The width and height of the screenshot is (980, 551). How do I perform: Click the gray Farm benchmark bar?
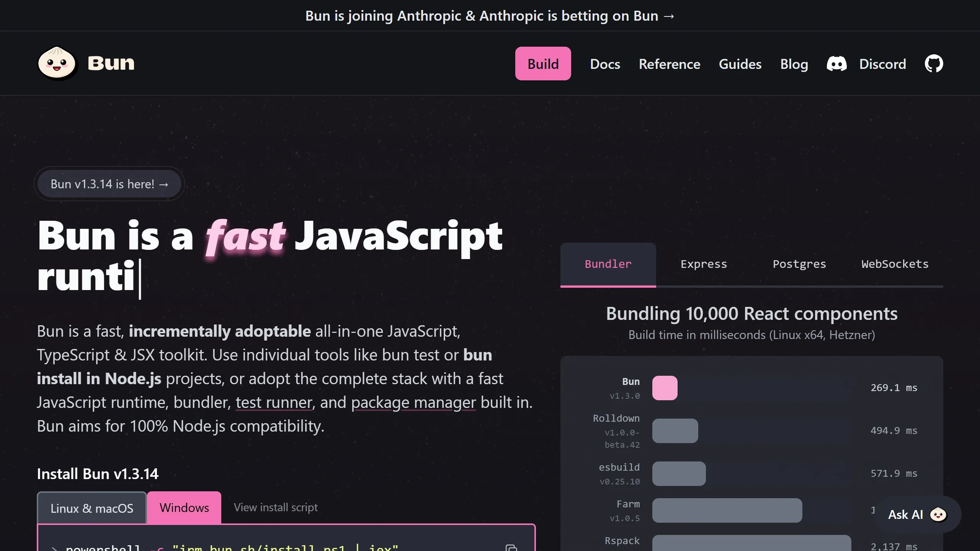click(727, 510)
